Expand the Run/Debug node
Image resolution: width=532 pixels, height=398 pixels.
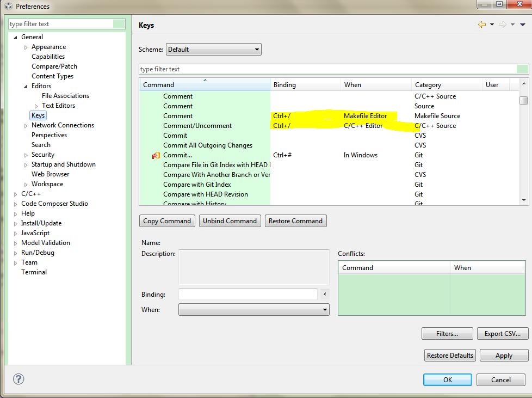tap(15, 253)
